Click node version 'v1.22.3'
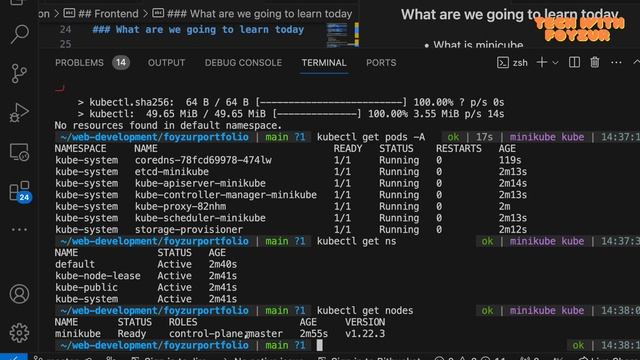The height and width of the screenshot is (360, 640). tap(365, 334)
